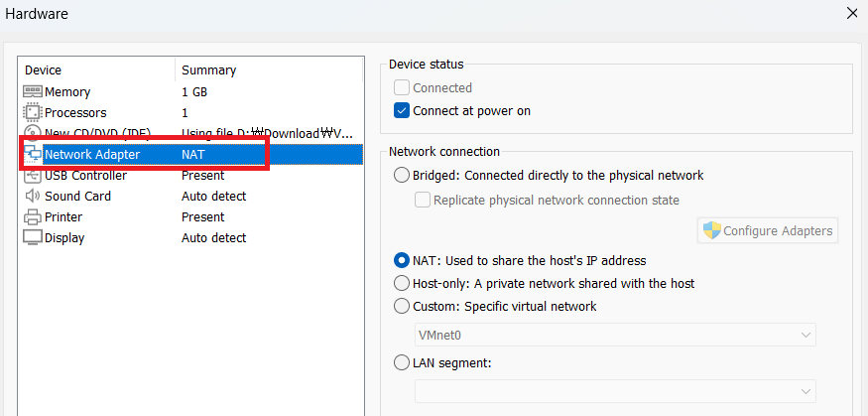Screen dimensions: 868x416
Task: Click the Printer icon
Action: pyautogui.click(x=33, y=216)
